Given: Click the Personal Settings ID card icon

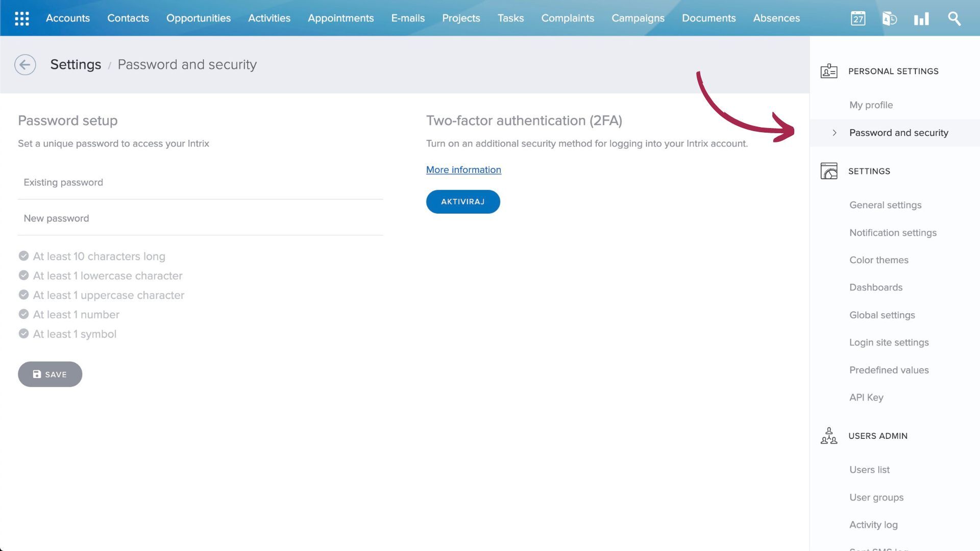Looking at the screenshot, I should coord(829,71).
